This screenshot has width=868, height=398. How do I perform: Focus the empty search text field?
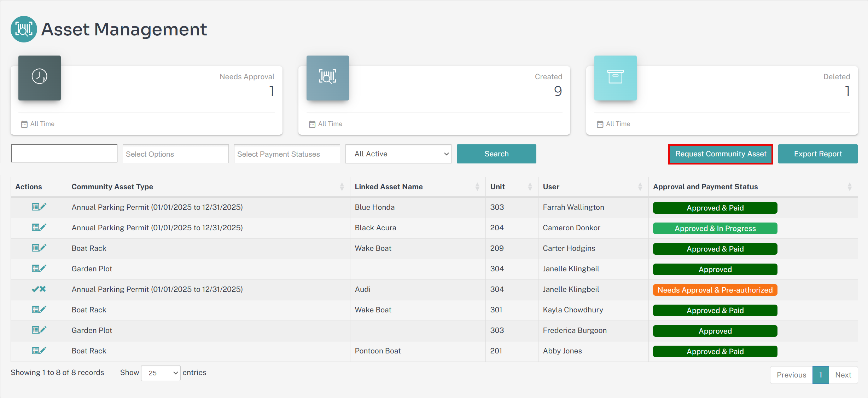click(64, 154)
